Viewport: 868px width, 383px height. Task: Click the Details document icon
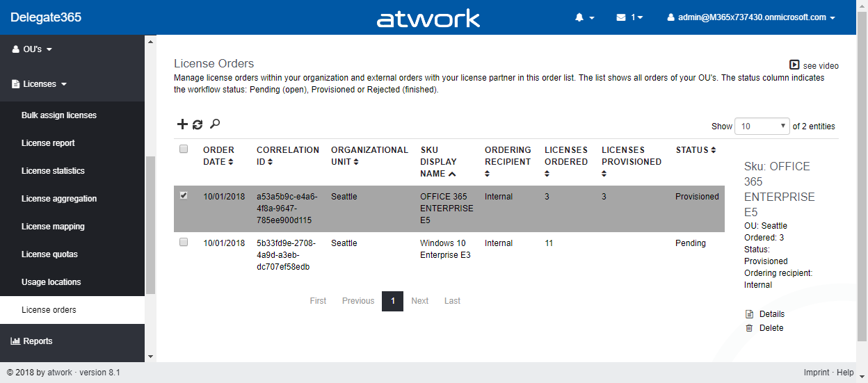(749, 314)
